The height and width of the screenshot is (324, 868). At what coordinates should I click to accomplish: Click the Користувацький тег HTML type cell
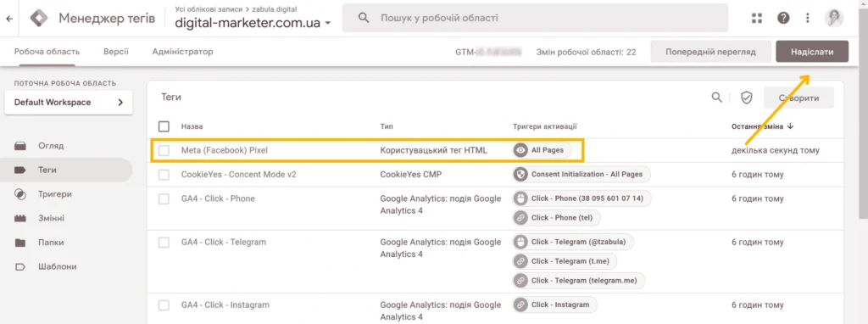click(x=434, y=150)
